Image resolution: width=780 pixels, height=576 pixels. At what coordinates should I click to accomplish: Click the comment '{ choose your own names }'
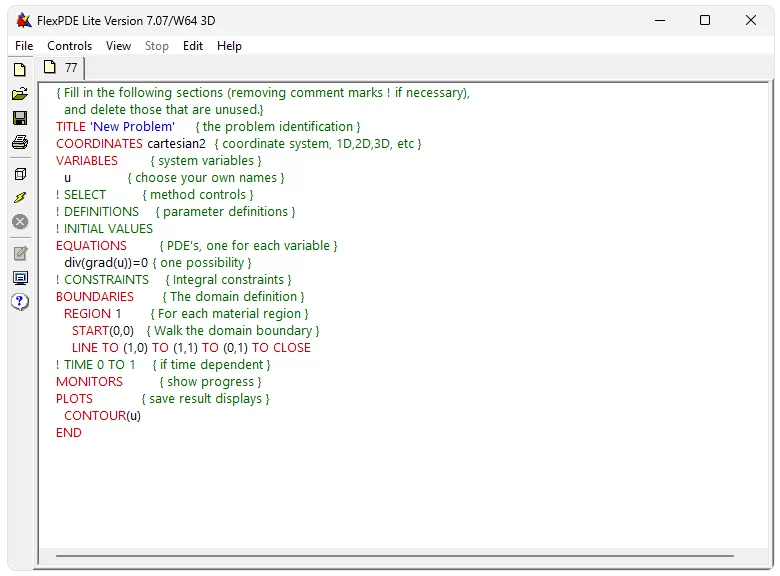206,178
